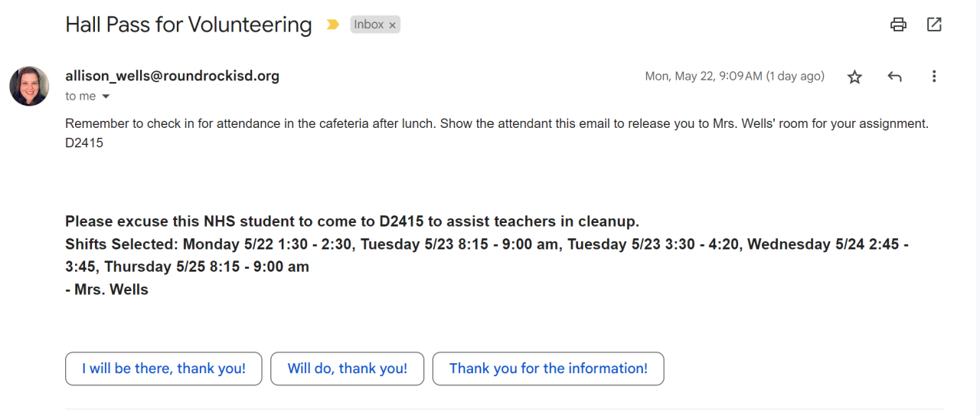Click the bold "Please excuse this NHS student" line
The image size is (980, 416).
pos(352,221)
